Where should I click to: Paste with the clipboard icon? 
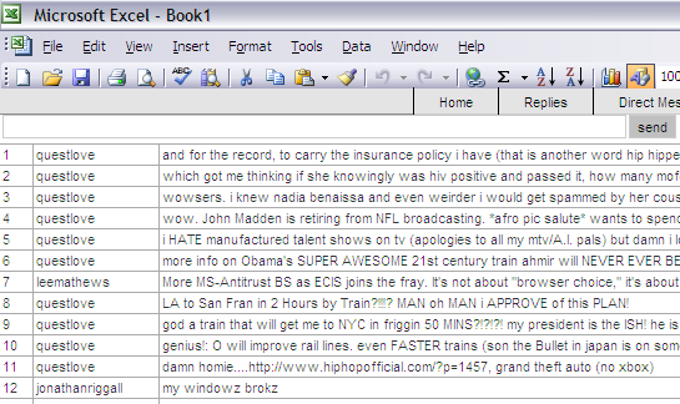click(304, 78)
